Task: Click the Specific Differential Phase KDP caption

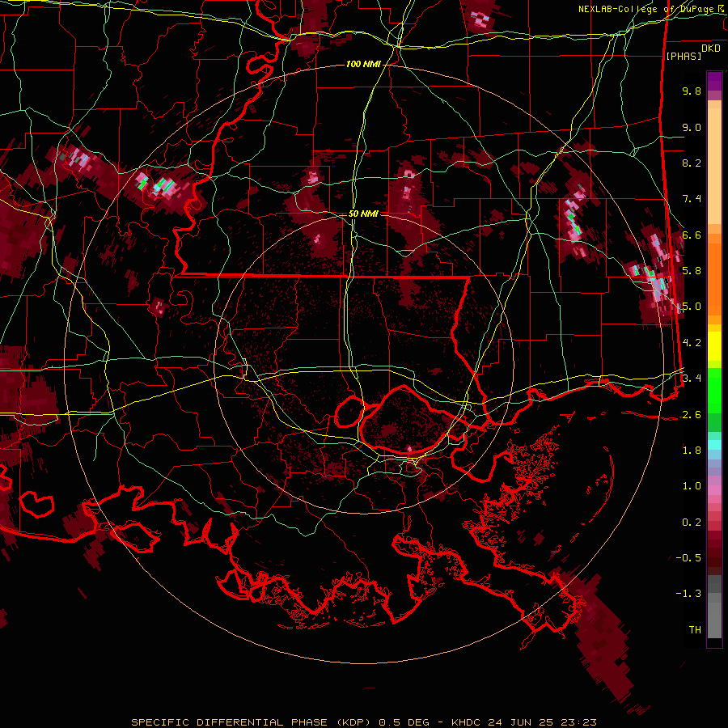Action: (364, 722)
